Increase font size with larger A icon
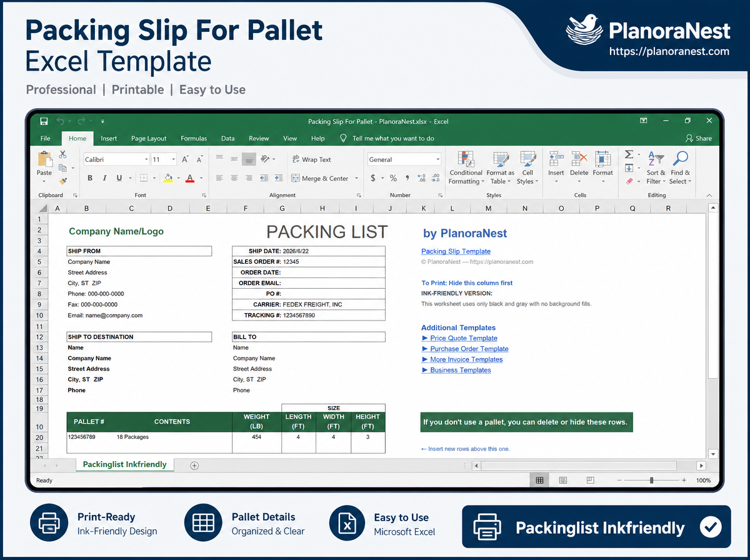This screenshot has width=750, height=560. click(185, 159)
